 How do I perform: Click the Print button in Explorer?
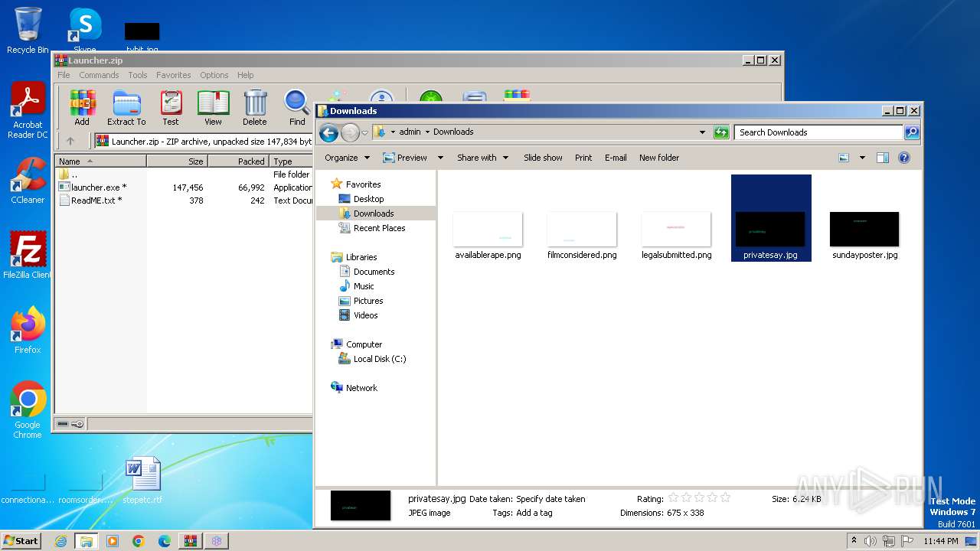tap(583, 158)
